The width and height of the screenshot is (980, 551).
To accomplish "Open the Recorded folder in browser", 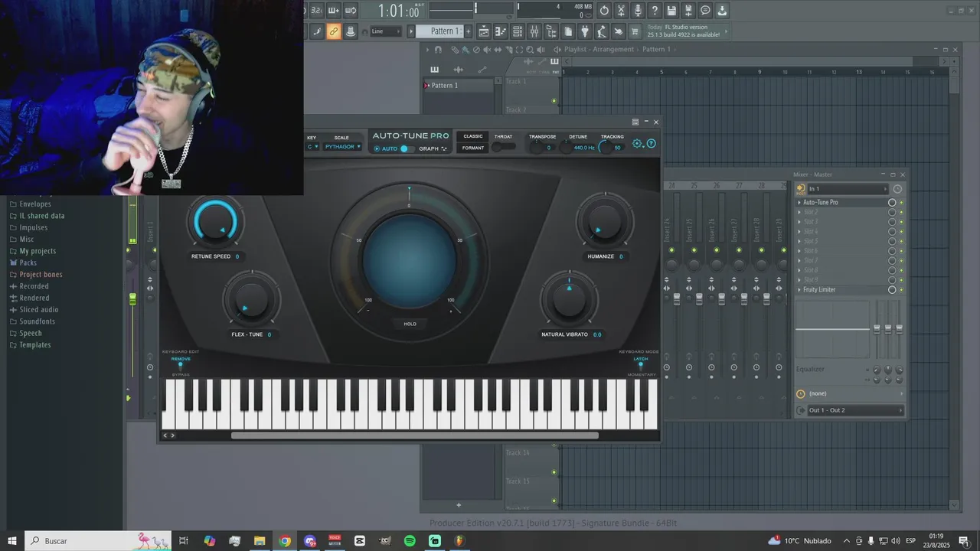I will tap(34, 286).
